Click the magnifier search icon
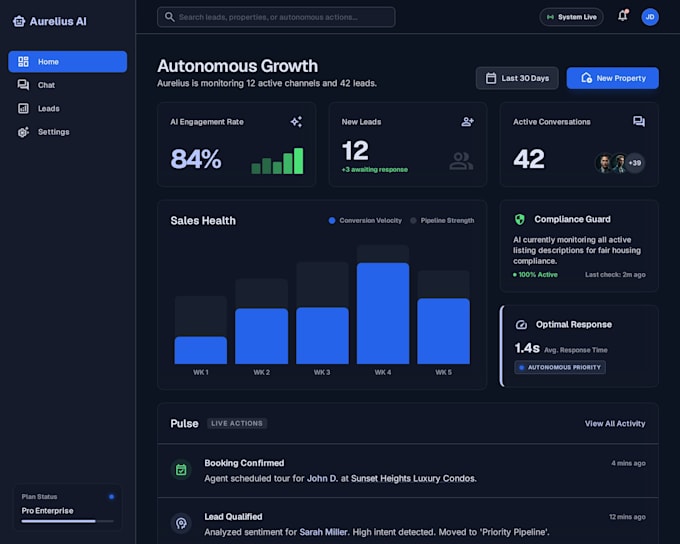This screenshot has width=680, height=544. pos(170,17)
